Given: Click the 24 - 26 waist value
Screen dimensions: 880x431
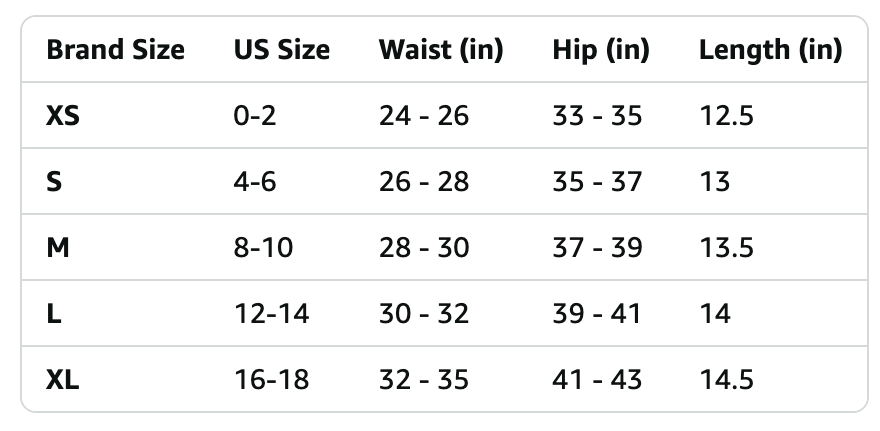Looking at the screenshot, I should pyautogui.click(x=424, y=116).
